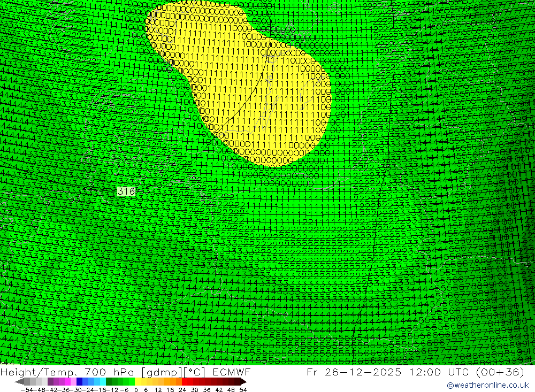
Task: Pick the light pink legend swatch near -30
Action: [73, 382]
